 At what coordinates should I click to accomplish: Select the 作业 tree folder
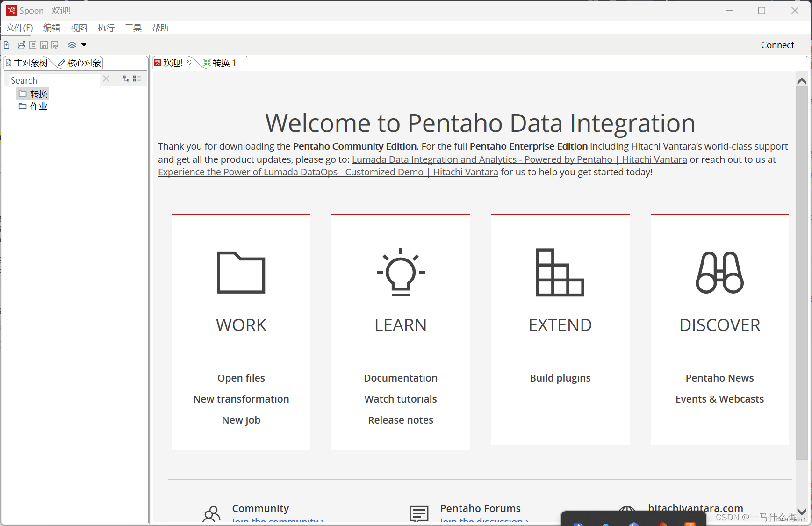(x=33, y=107)
